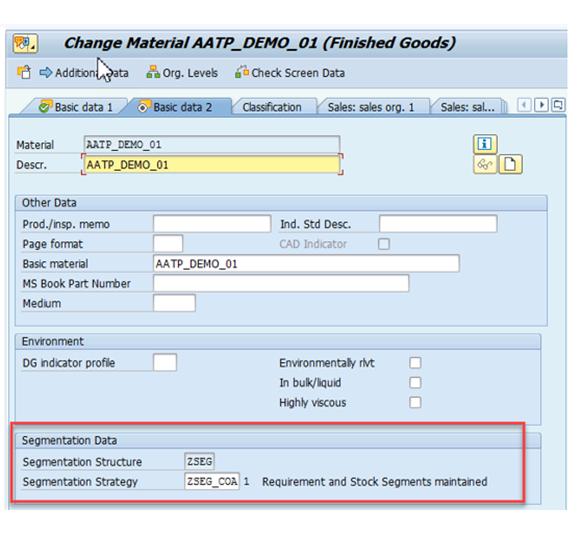Click the blank document icon button
Image resolution: width=581 pixels, height=535 pixels.
pos(510,164)
